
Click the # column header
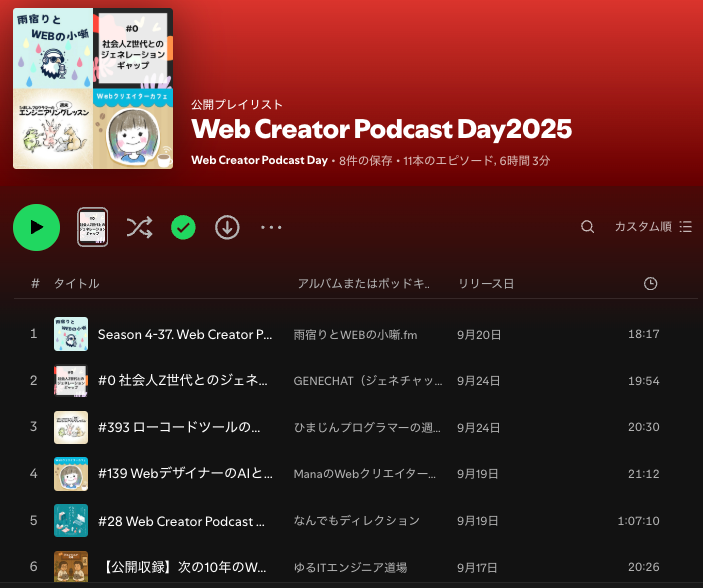(35, 283)
